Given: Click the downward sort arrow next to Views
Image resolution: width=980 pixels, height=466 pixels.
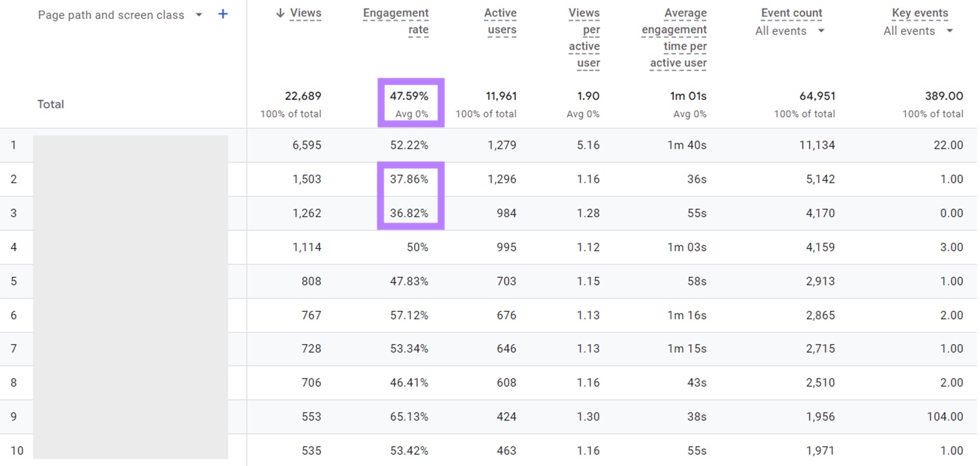Looking at the screenshot, I should [281, 12].
